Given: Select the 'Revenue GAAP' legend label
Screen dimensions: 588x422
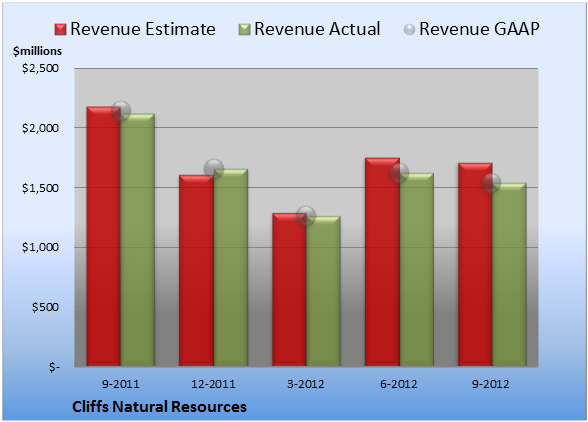Looking at the screenshot, I should click(479, 29).
